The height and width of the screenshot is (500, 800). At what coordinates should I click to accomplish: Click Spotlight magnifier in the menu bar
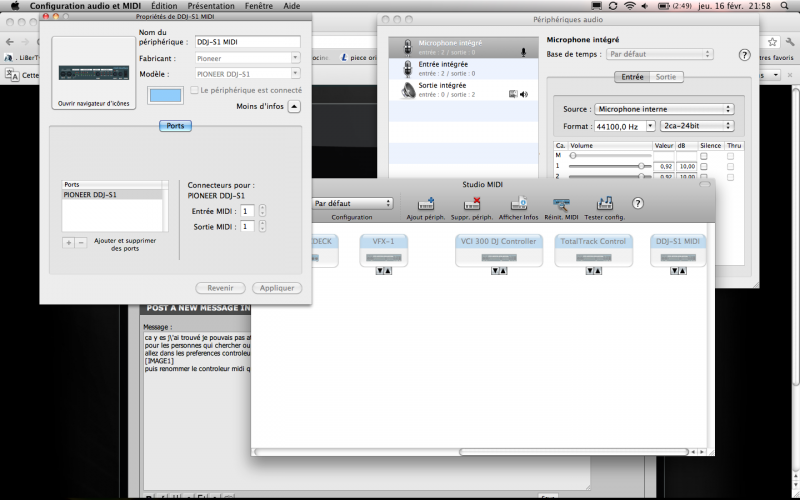(785, 6)
